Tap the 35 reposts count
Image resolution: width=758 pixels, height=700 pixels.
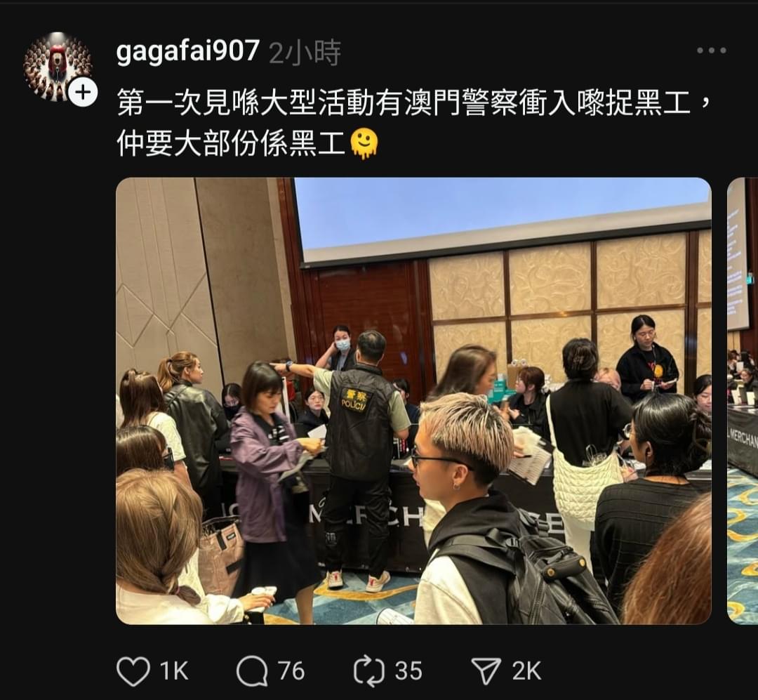tap(408, 671)
